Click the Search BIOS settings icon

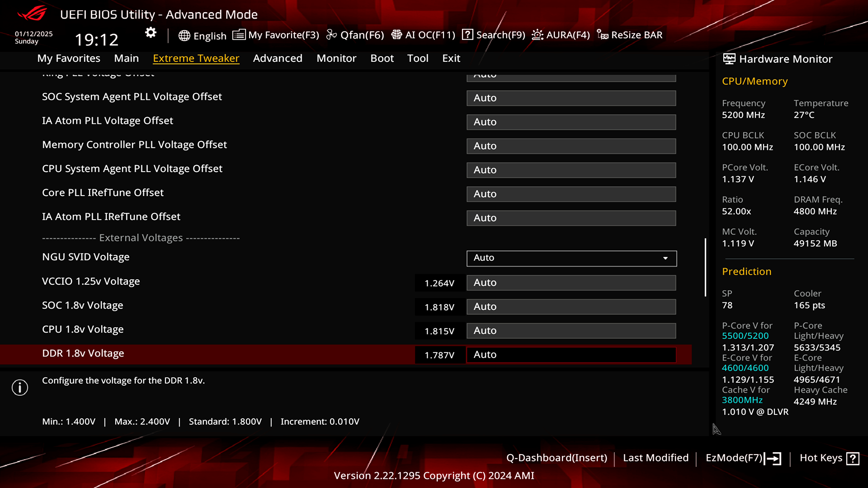coord(467,34)
